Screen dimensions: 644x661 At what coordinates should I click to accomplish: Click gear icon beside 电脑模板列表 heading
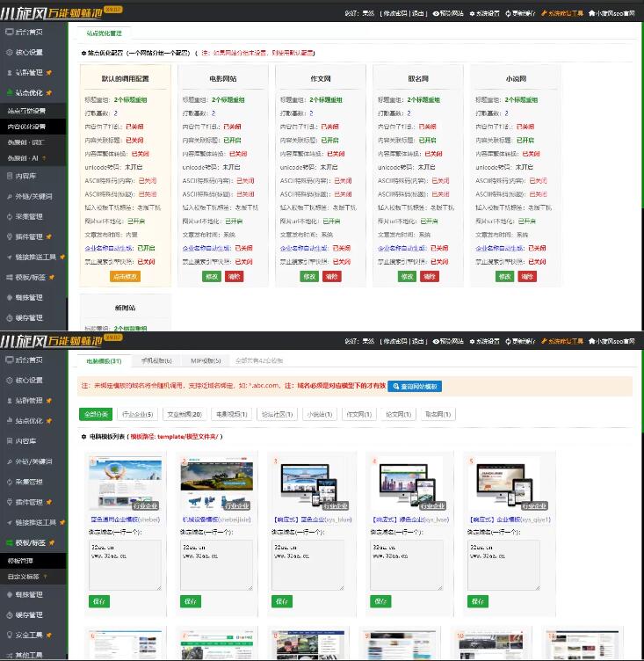tap(83, 436)
